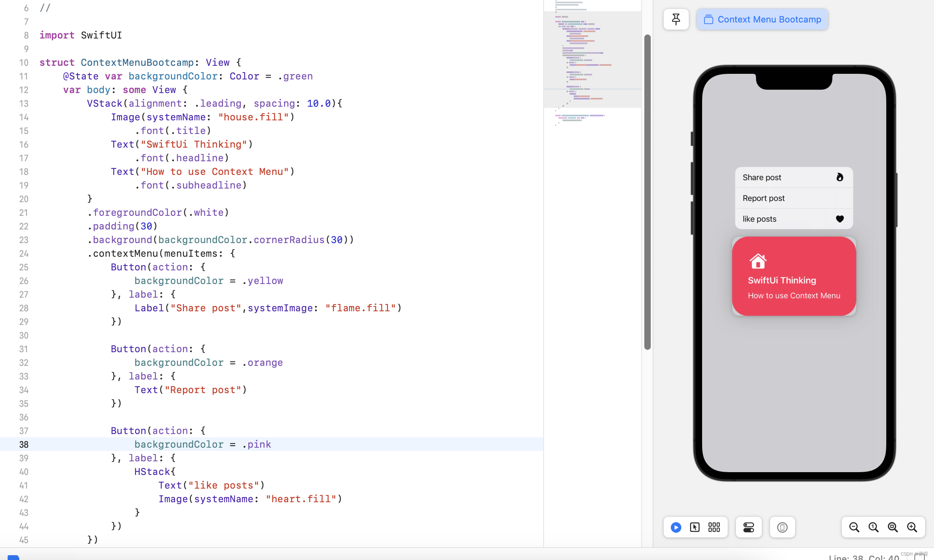
Task: Click the Line 38 Col 40 indicator
Action: click(863, 557)
